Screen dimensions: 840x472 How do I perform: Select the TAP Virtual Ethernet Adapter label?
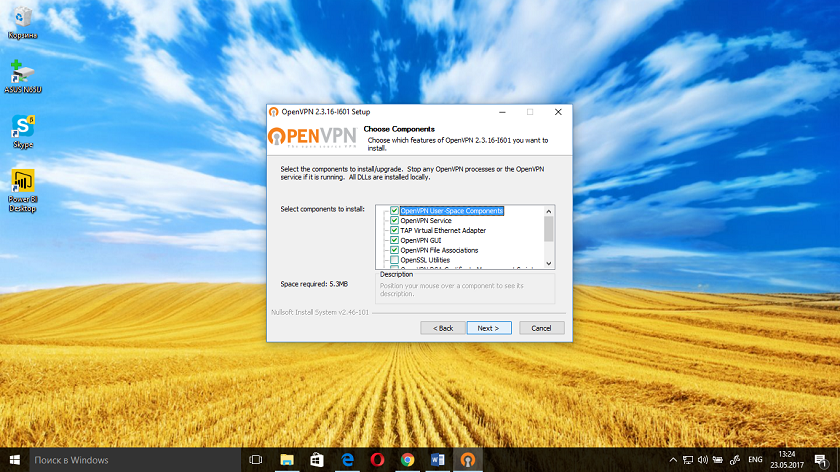443,230
